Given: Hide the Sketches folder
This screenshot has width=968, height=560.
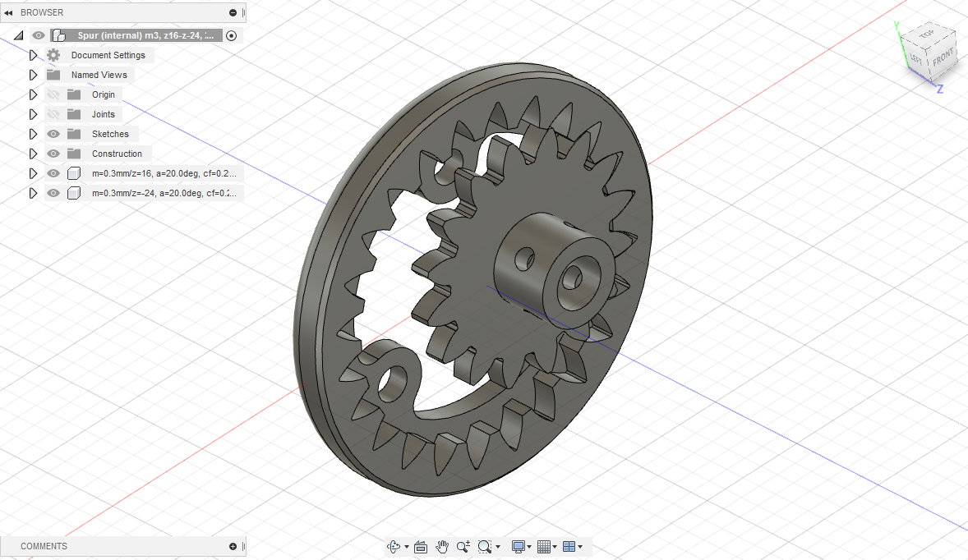Looking at the screenshot, I should [x=53, y=134].
